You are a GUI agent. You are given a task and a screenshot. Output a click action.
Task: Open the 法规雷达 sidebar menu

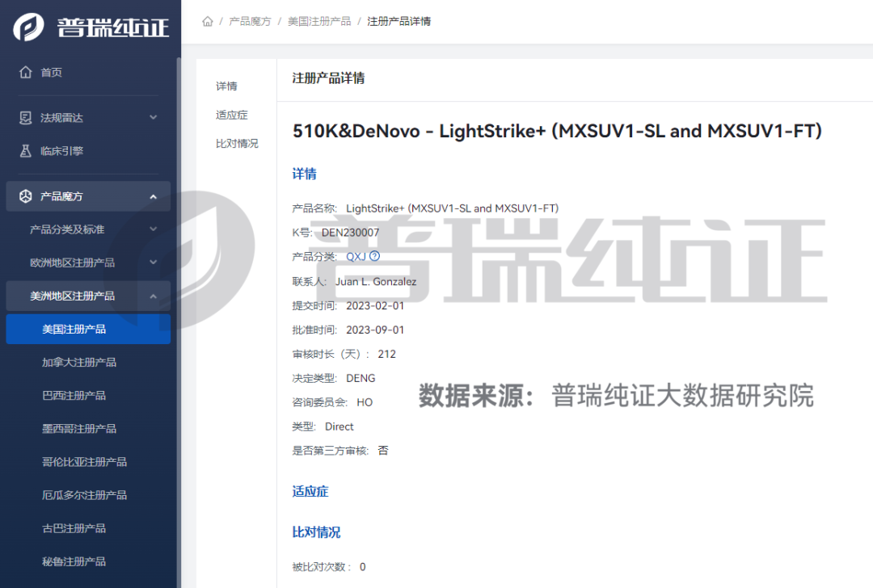(x=89, y=117)
